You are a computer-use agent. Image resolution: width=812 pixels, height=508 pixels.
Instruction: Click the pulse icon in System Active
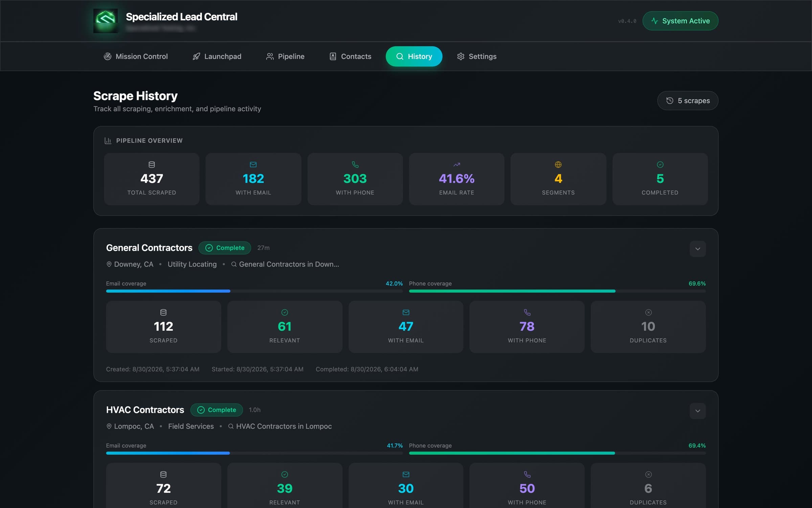coord(655,21)
